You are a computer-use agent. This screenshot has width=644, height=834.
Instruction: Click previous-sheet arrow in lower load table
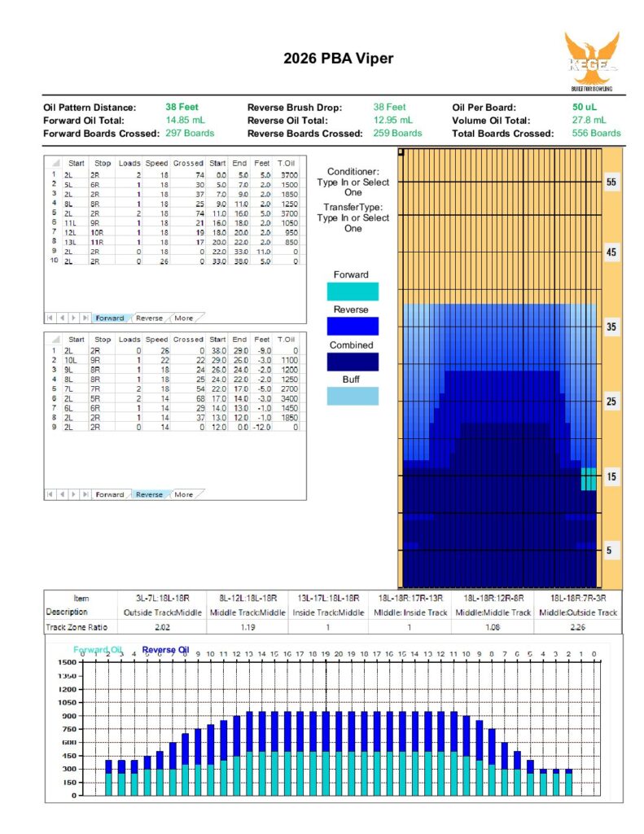(x=62, y=494)
